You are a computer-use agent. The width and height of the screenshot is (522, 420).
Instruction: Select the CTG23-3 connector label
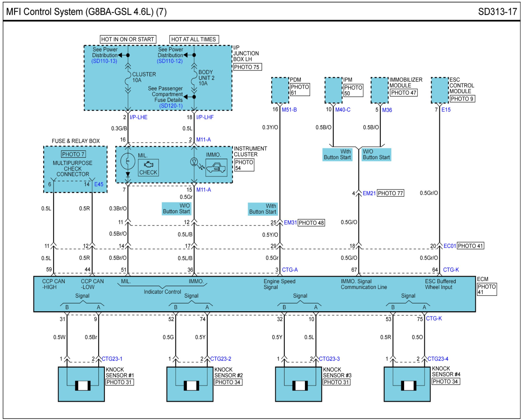click(x=329, y=359)
